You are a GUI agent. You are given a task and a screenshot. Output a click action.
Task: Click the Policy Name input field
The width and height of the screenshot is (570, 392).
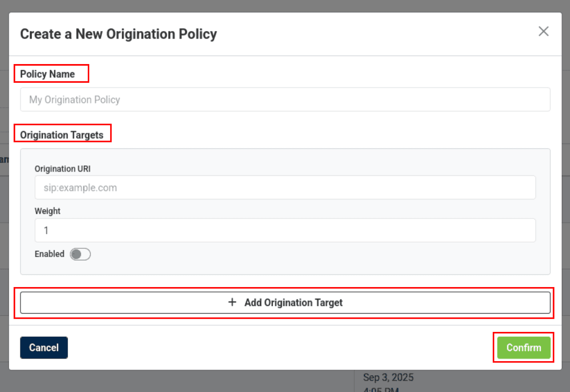tap(285, 100)
